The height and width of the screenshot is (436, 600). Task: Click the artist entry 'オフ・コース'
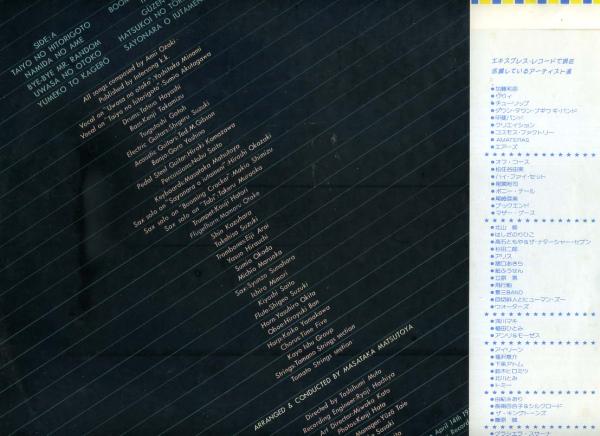(512, 162)
